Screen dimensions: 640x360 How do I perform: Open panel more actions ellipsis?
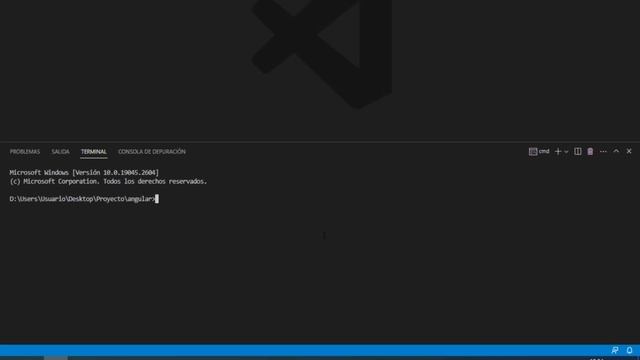tap(603, 151)
